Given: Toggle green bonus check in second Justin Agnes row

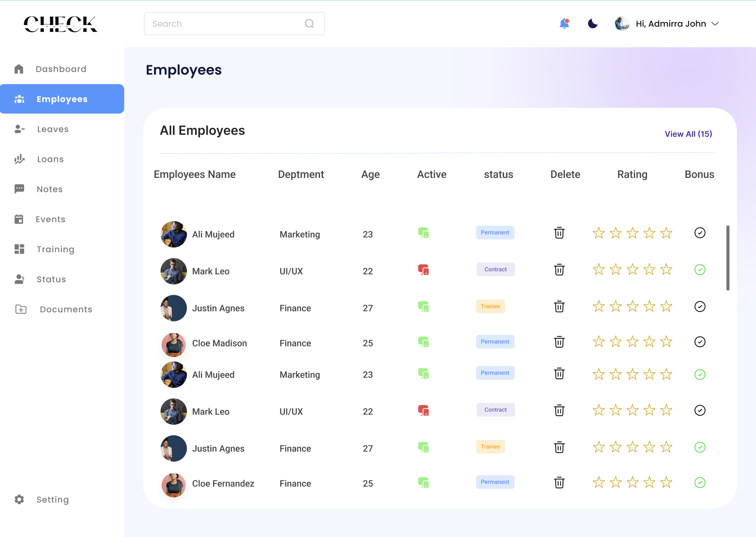Looking at the screenshot, I should click(700, 447).
